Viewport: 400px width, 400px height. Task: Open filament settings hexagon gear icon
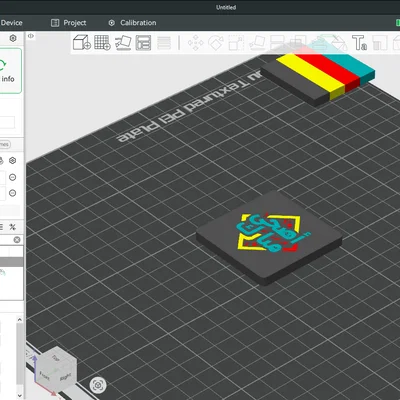tap(13, 161)
